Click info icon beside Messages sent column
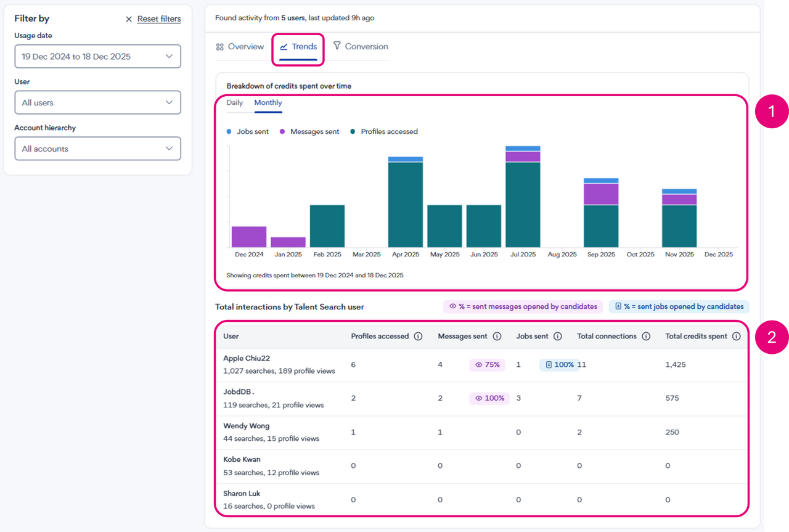Screen dimensions: 789x532 click(x=497, y=337)
